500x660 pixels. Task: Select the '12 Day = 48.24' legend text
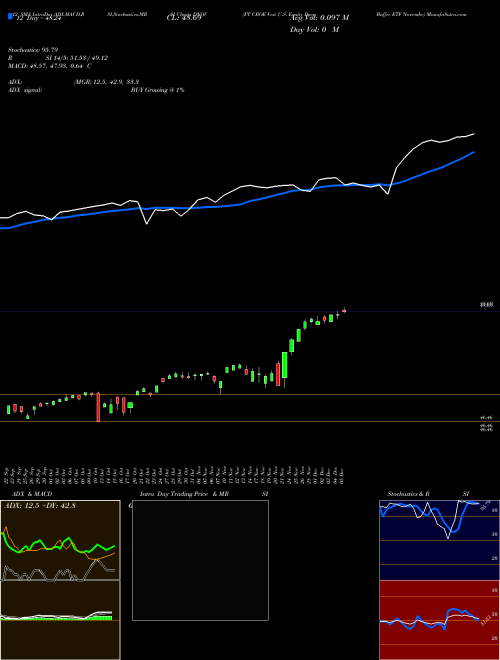(x=37, y=18)
